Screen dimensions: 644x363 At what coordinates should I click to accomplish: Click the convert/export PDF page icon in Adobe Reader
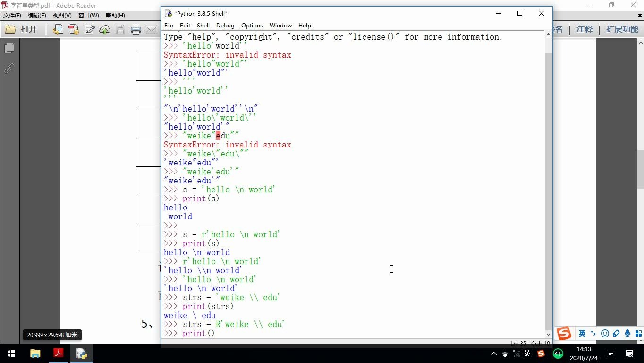click(x=58, y=29)
